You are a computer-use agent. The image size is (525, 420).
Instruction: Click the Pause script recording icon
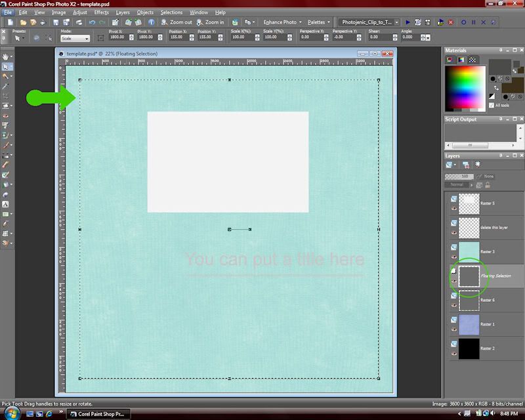pyautogui.click(x=473, y=22)
